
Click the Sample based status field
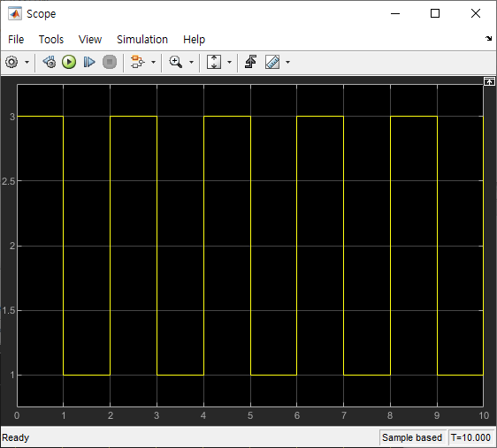[x=412, y=437]
